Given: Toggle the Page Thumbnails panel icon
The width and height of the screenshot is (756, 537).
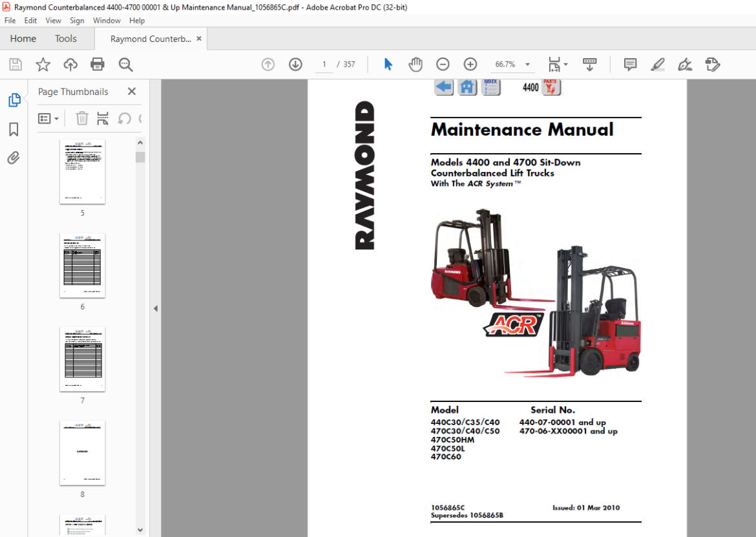Looking at the screenshot, I should pyautogui.click(x=14, y=100).
